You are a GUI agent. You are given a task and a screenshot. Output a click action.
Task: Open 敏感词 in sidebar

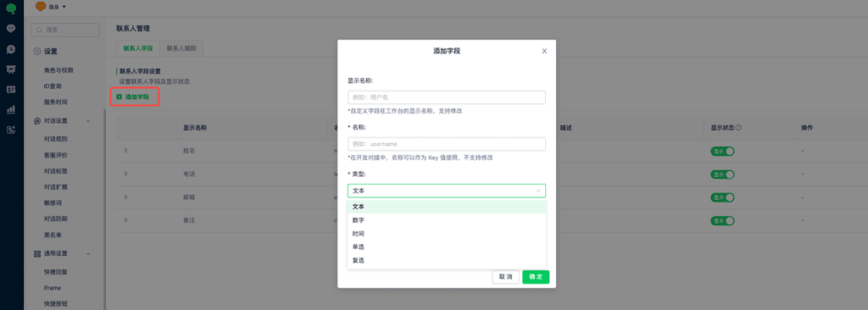pyautogui.click(x=53, y=203)
